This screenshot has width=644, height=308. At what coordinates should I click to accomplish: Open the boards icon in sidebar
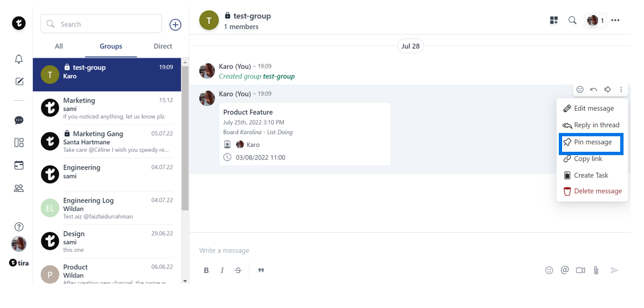point(19,142)
